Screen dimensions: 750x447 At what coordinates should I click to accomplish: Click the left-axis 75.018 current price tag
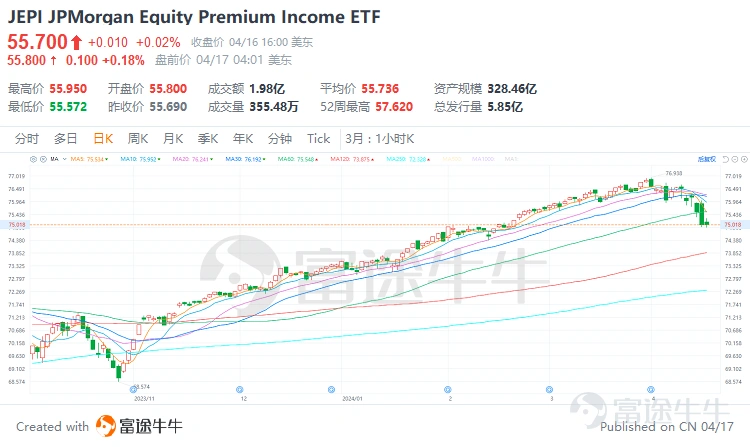(x=17, y=225)
